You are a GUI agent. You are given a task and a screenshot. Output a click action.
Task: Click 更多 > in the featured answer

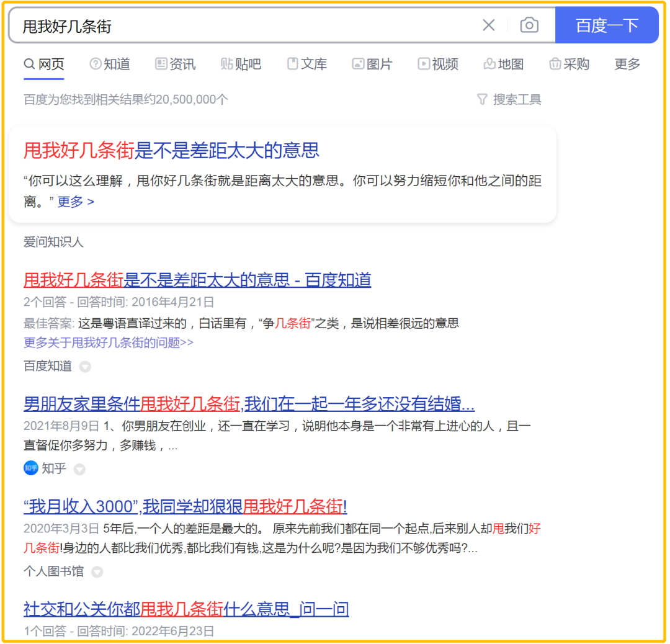pos(76,202)
